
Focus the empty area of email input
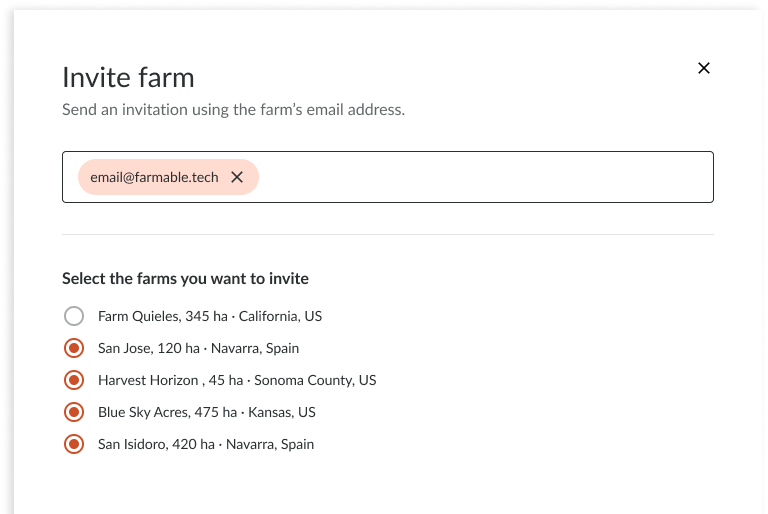pyautogui.click(x=485, y=177)
